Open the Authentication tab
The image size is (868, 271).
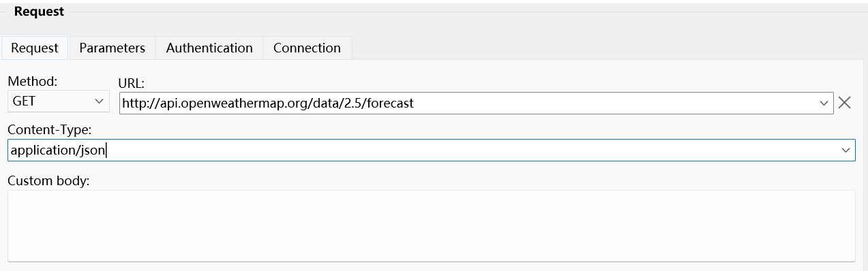(x=209, y=48)
